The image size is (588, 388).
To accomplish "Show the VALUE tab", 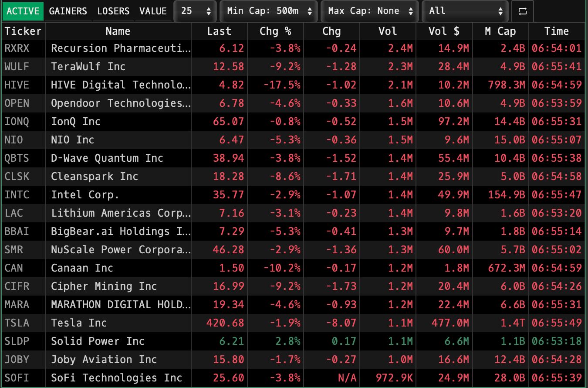I will 153,11.
